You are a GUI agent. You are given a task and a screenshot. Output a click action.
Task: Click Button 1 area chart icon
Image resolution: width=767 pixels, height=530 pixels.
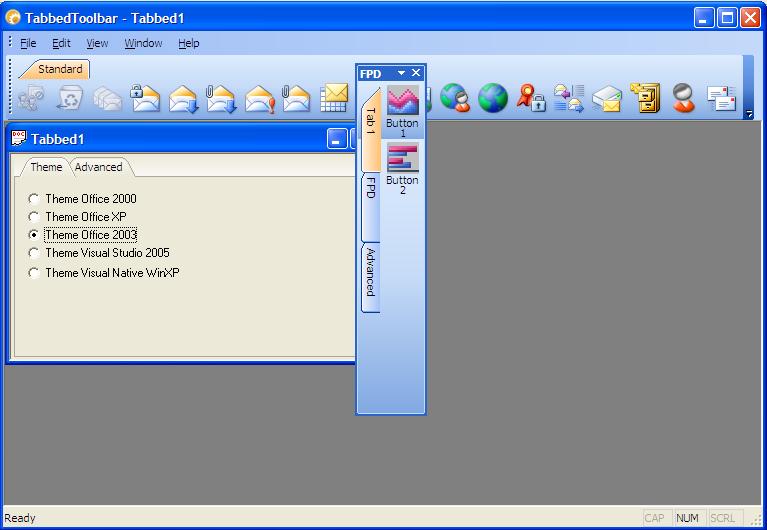403,101
